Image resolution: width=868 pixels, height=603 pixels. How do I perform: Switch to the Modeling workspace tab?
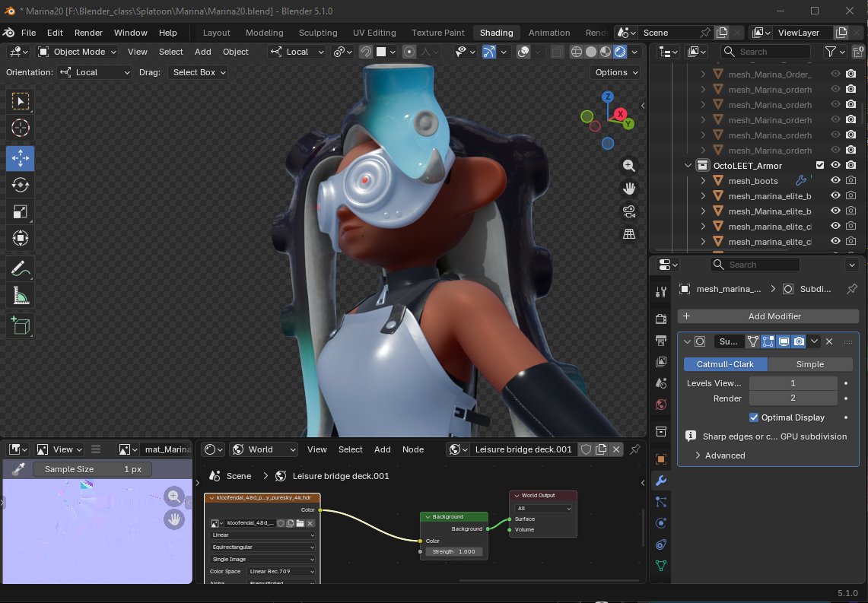264,33
